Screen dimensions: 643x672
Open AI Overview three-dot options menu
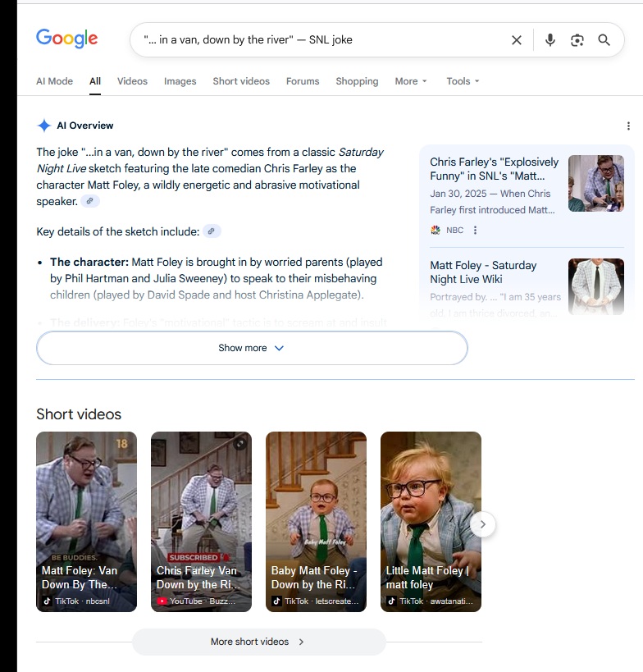[x=628, y=126]
